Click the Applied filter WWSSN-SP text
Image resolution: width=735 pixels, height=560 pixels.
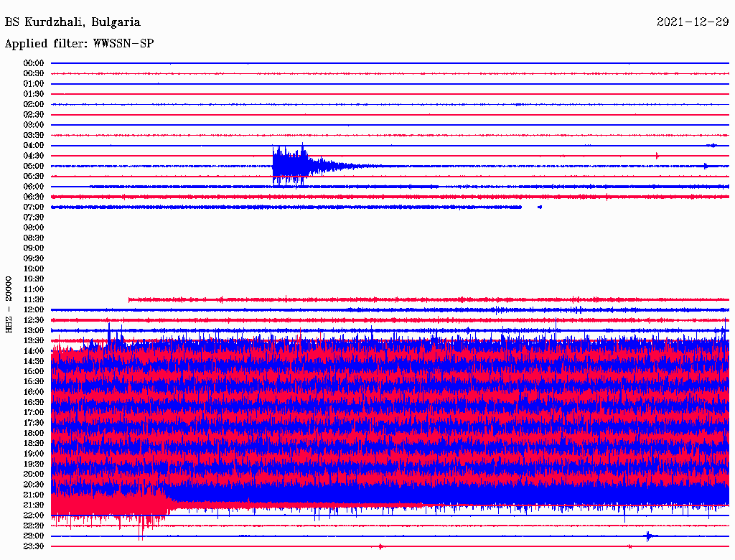pyautogui.click(x=79, y=44)
